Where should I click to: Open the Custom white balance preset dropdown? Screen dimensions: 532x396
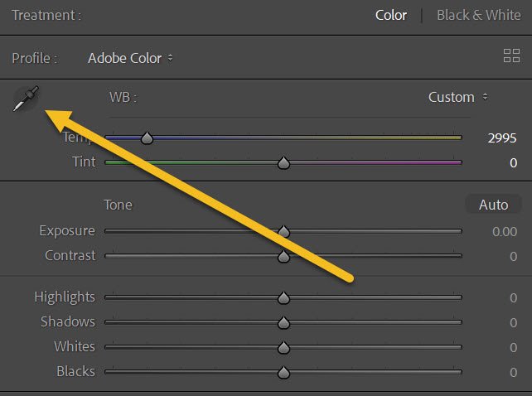457,97
